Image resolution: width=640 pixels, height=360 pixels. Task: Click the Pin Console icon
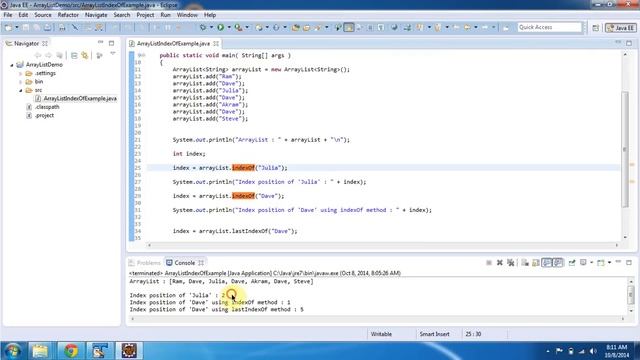pos(572,263)
